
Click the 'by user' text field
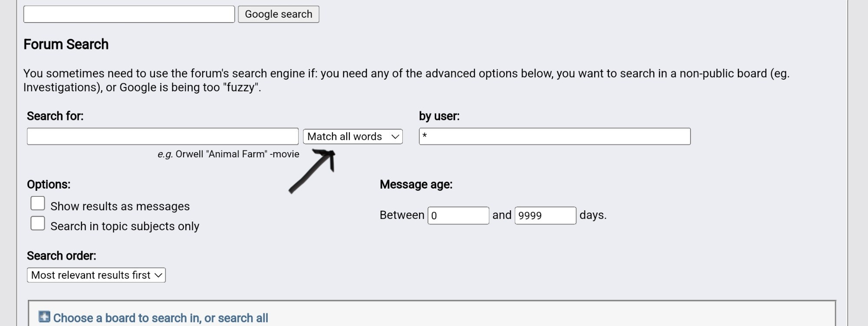click(555, 137)
